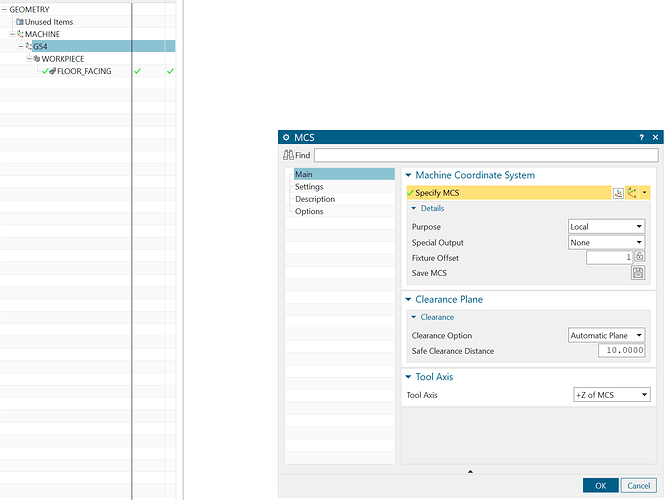Select the GEOMETRY root label

(x=29, y=9)
